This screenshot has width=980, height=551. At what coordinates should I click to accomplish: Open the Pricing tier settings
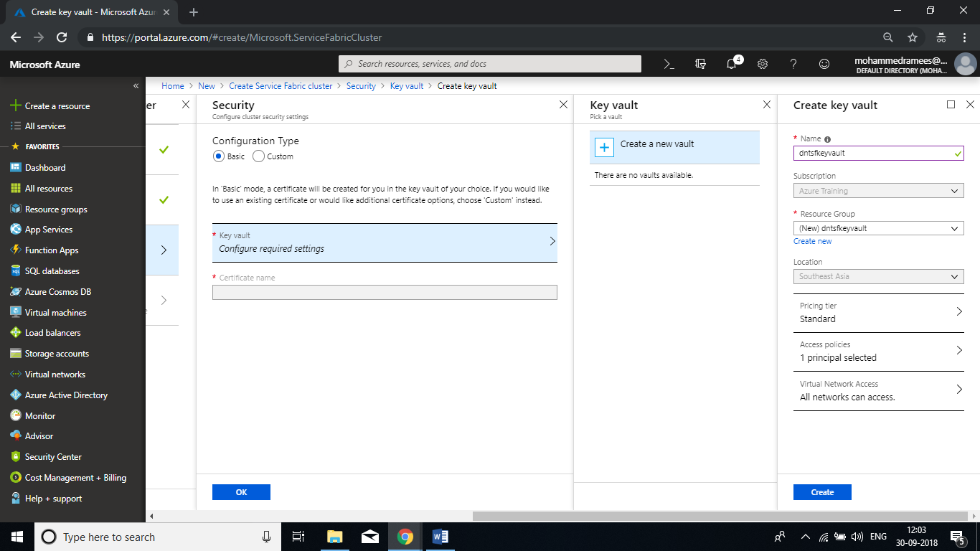coord(878,312)
